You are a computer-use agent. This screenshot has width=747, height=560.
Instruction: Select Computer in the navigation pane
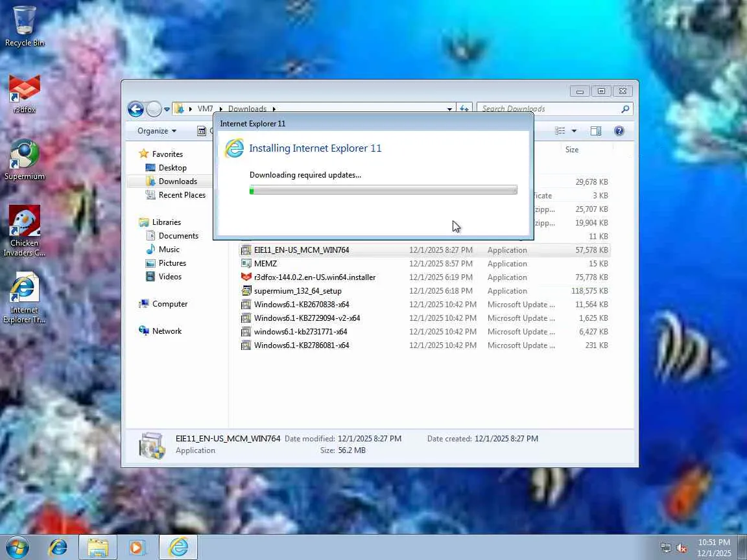(170, 304)
